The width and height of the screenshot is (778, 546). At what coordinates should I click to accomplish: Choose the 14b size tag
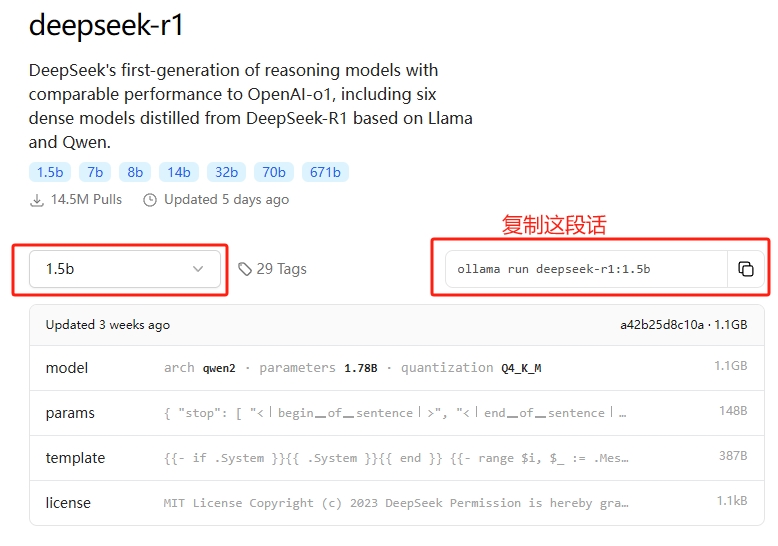click(x=180, y=172)
